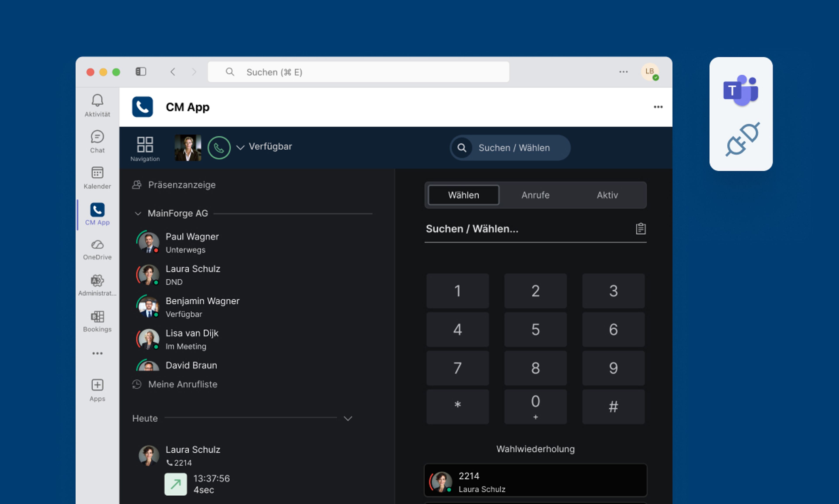Viewport: 839px width, 504px height.
Task: Dial digit 4 on keypad
Action: coord(457,330)
